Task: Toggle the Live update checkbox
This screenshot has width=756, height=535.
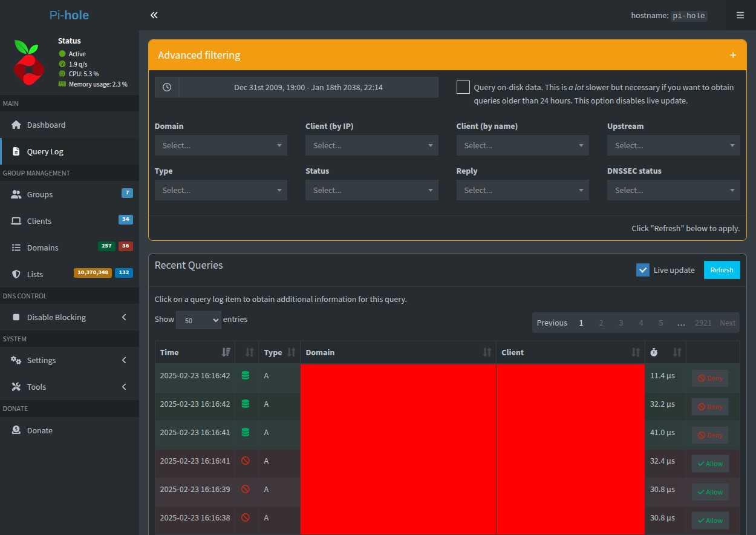Action: pyautogui.click(x=643, y=270)
